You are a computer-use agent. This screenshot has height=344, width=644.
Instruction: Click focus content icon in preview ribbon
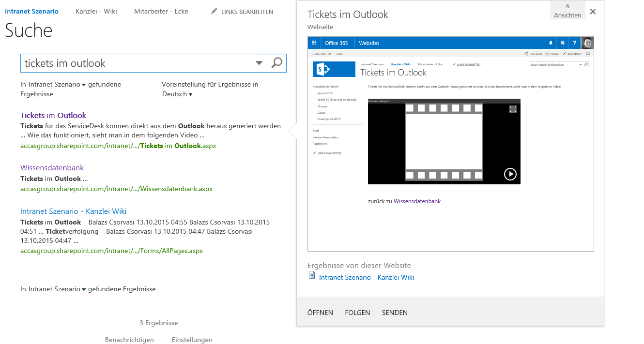click(x=588, y=54)
